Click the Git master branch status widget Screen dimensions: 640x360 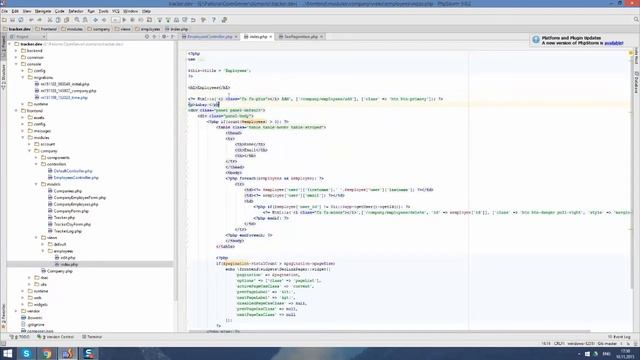click(x=607, y=344)
